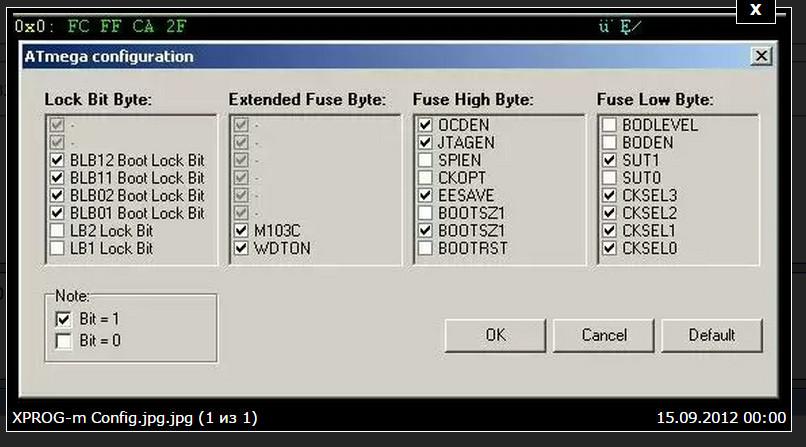Check the BODEN box

coord(609,142)
